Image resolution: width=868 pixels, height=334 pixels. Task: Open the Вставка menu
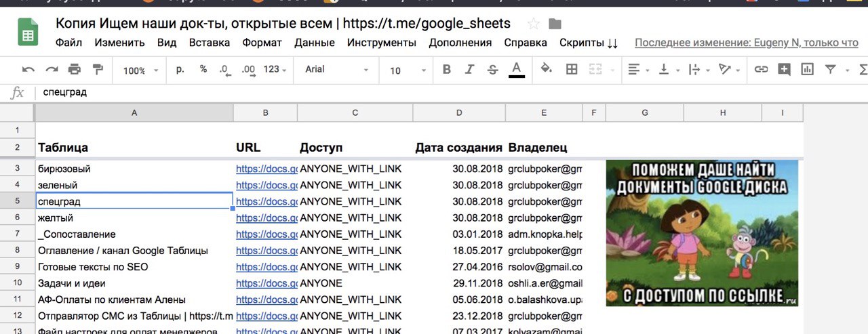pos(209,43)
